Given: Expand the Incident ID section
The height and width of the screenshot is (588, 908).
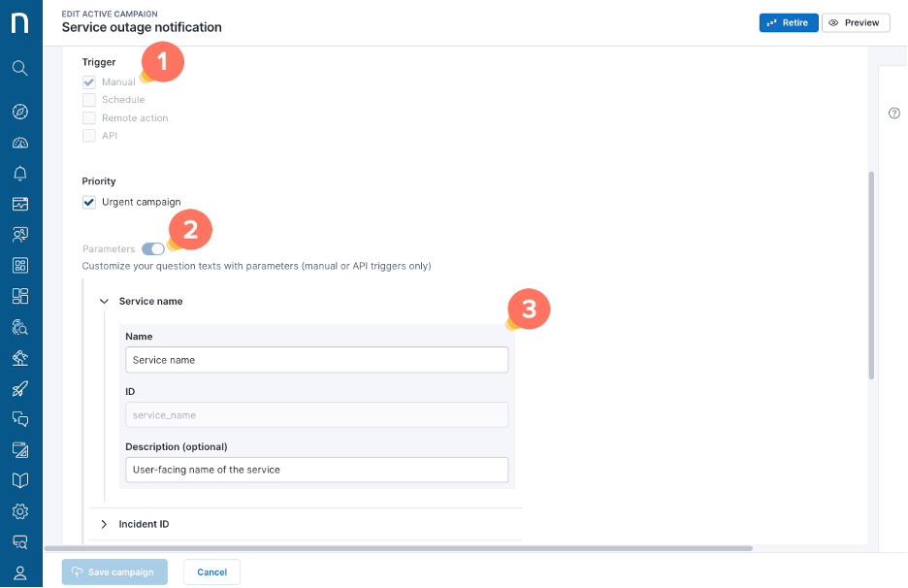Looking at the screenshot, I should [104, 524].
